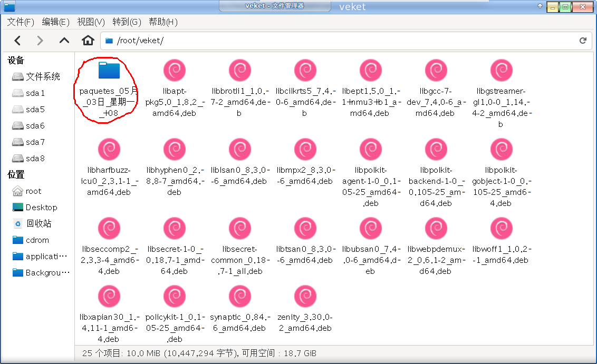
Task: Select the libpolkit-agent-1-0 deb package icon
Action: pyautogui.click(x=371, y=149)
